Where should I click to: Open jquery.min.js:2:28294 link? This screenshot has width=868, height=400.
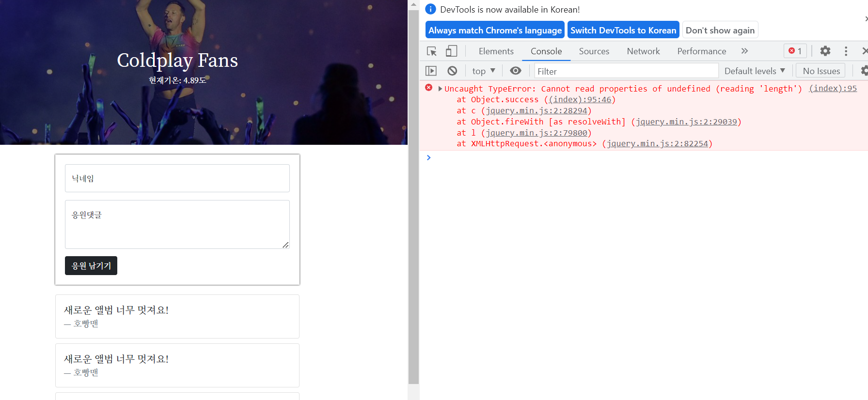point(537,111)
